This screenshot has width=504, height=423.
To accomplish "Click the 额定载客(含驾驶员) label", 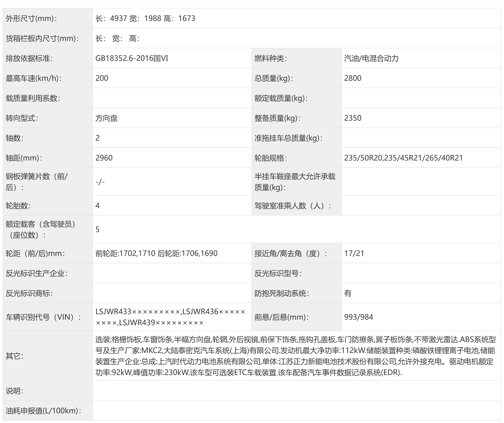I will 40,229.
